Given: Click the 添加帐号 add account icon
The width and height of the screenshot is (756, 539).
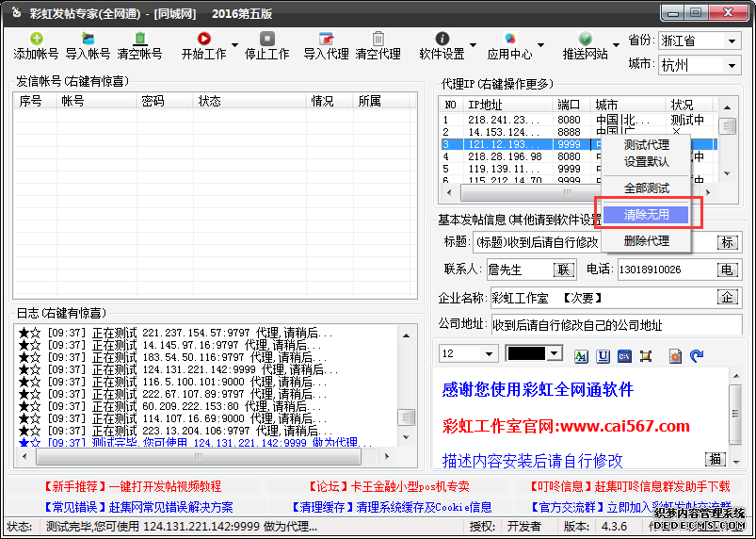Looking at the screenshot, I should (x=36, y=39).
